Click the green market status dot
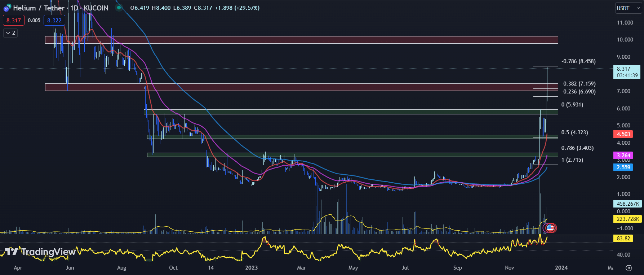Image resolution: width=644 pixels, height=275 pixels. click(119, 8)
